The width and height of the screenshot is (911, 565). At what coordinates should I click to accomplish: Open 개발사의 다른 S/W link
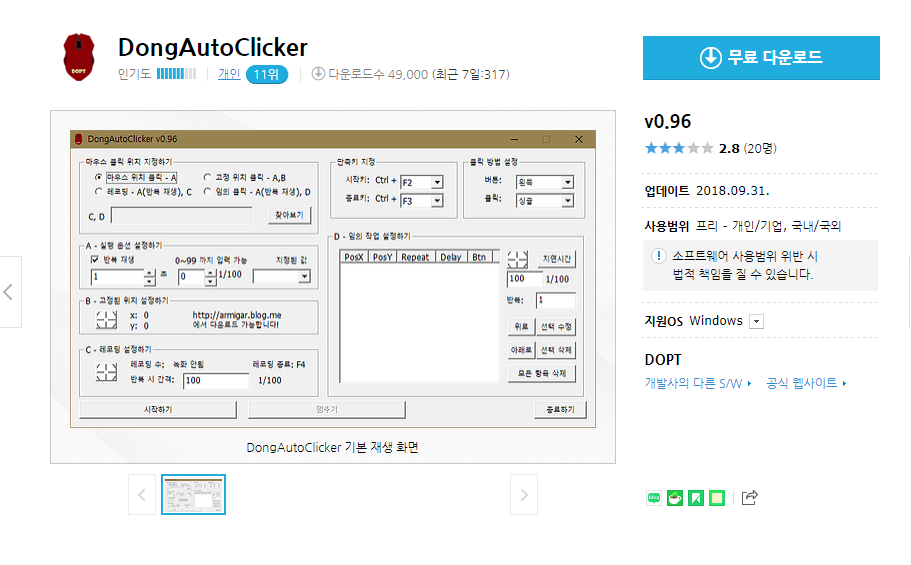click(x=698, y=383)
